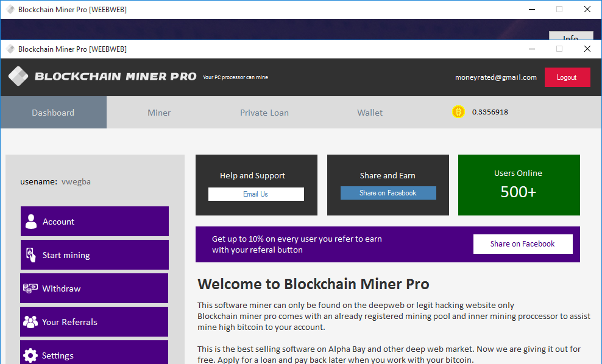Click the 0.3356918 balance display
Screen dimensions: 602x364
click(x=489, y=111)
